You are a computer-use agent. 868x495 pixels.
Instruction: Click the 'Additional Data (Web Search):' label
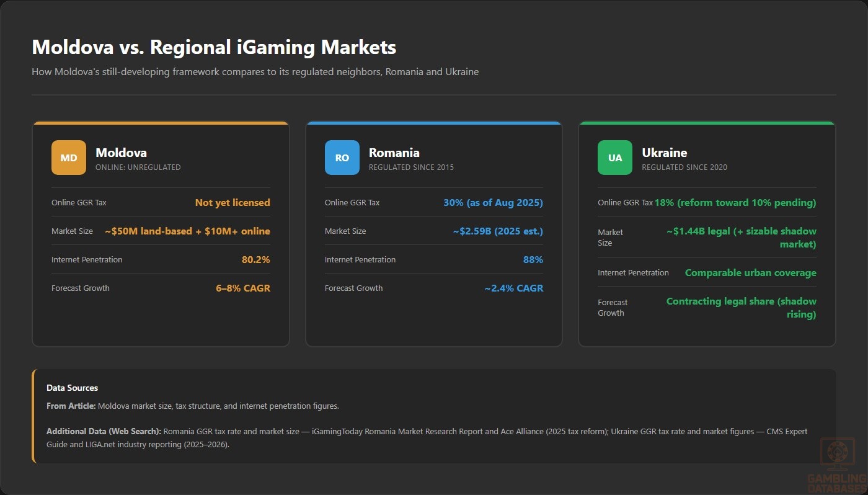pos(104,431)
